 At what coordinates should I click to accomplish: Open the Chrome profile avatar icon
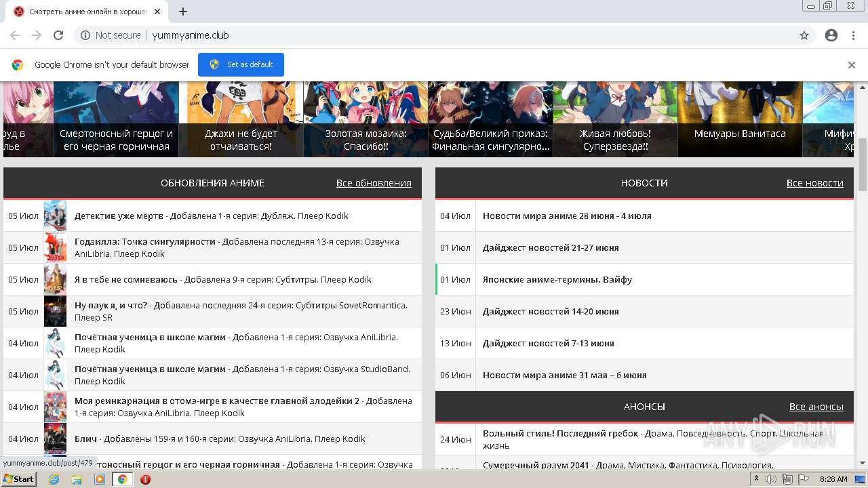(831, 35)
